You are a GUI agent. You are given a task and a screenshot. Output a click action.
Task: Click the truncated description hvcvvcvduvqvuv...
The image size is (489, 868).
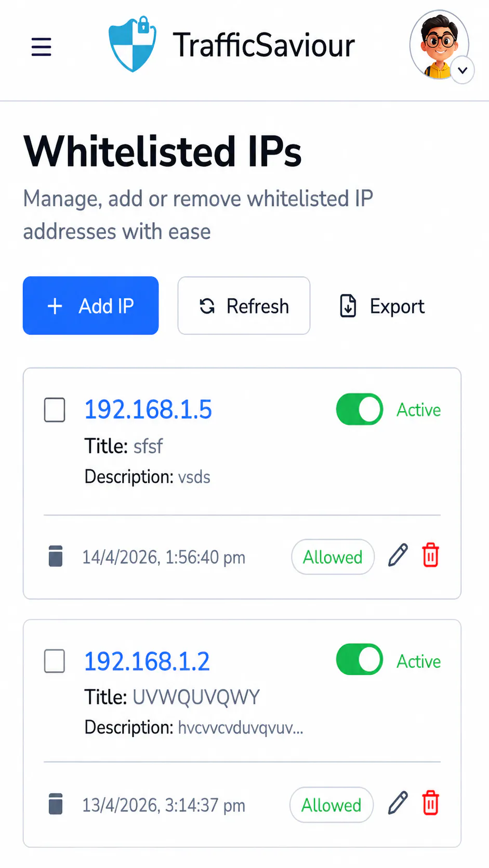click(x=241, y=728)
